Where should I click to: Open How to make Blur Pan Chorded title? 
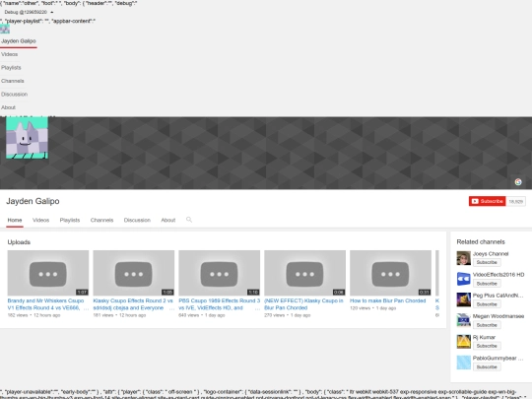(387, 300)
